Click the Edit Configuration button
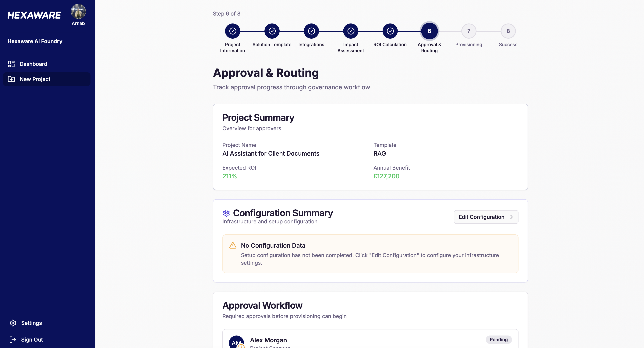The width and height of the screenshot is (644, 348). tap(486, 217)
